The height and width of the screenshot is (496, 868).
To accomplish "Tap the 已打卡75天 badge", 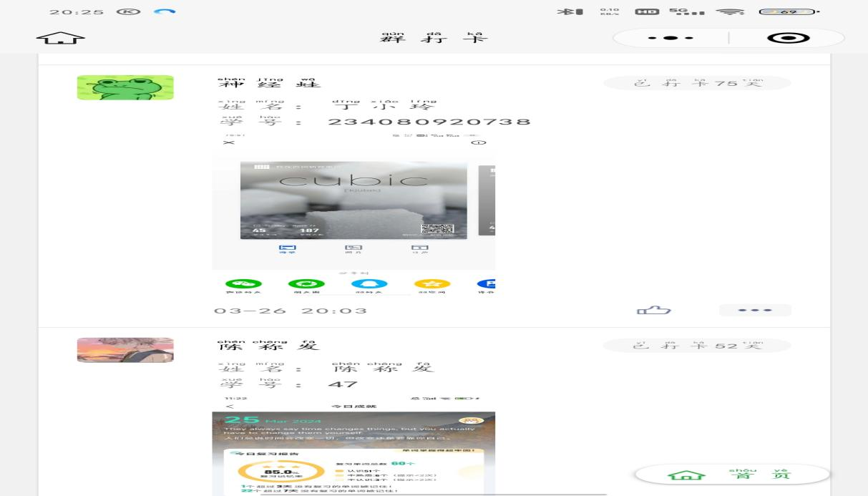I will (698, 83).
